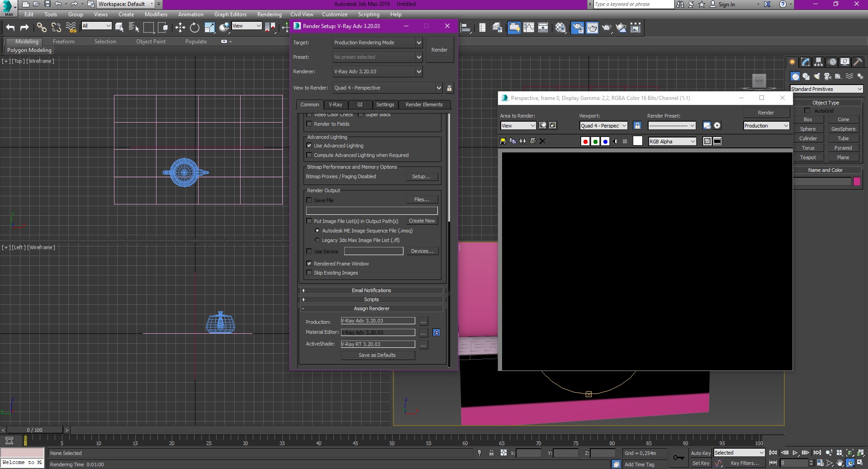Open the RGB Alpha channel dropdown
The height and width of the screenshot is (469, 868).
click(672, 142)
